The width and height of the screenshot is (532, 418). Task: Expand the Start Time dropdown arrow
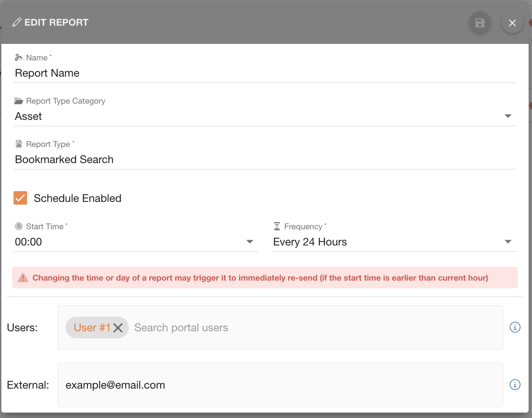click(250, 242)
